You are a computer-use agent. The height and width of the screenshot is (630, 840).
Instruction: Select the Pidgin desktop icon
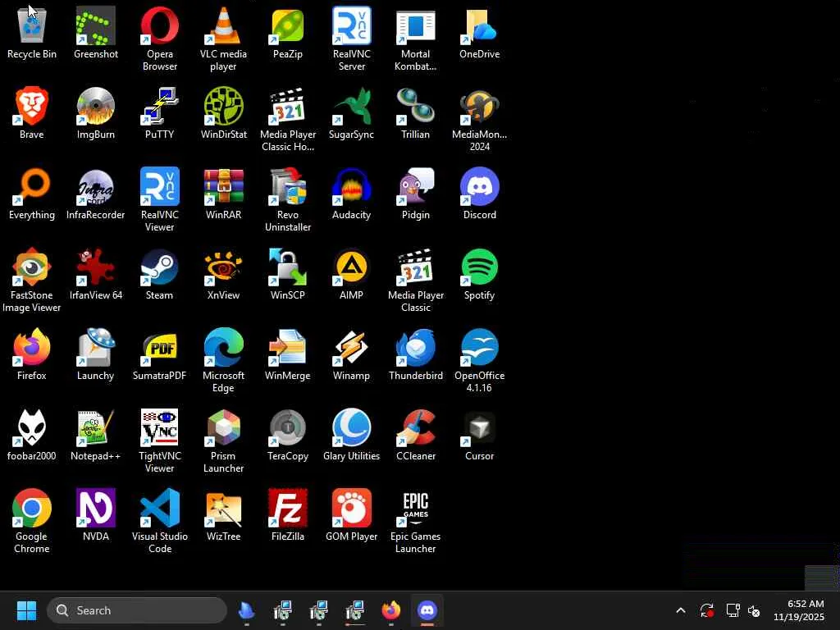click(416, 186)
